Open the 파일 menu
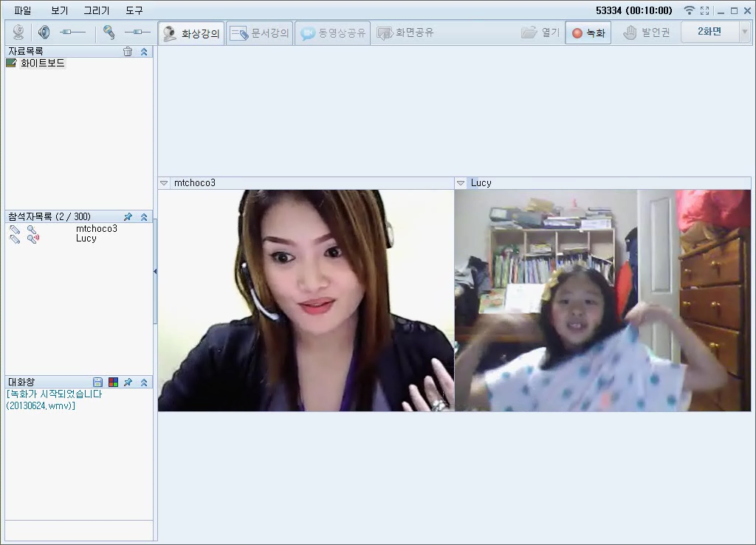 coord(23,10)
